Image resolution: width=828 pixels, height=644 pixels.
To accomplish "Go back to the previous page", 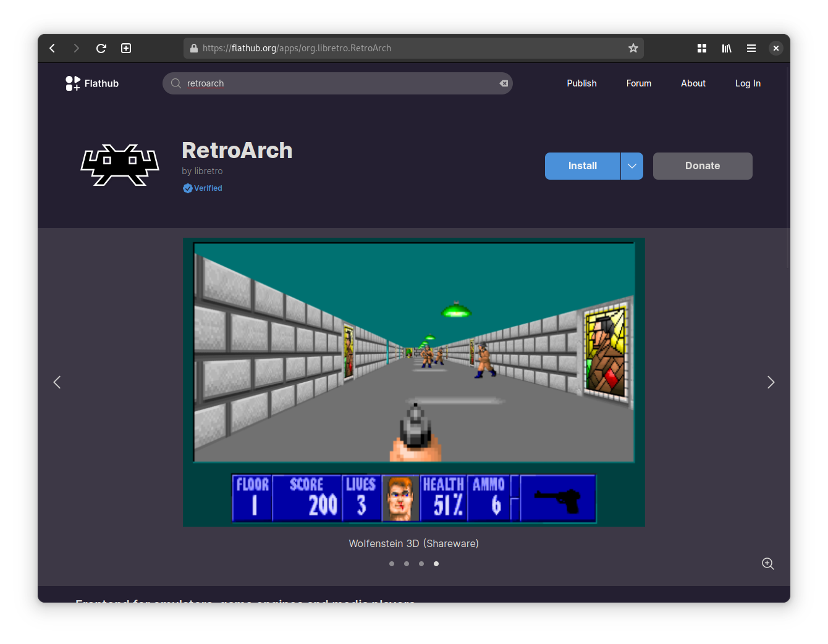I will (x=53, y=48).
